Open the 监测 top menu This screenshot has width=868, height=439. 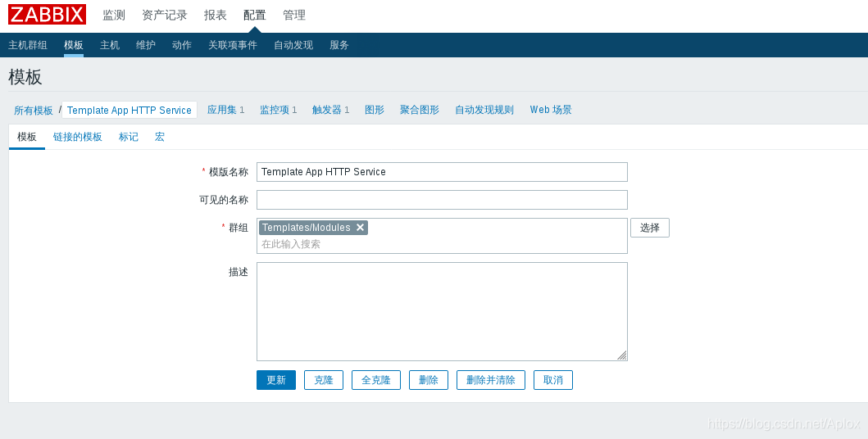click(x=114, y=15)
